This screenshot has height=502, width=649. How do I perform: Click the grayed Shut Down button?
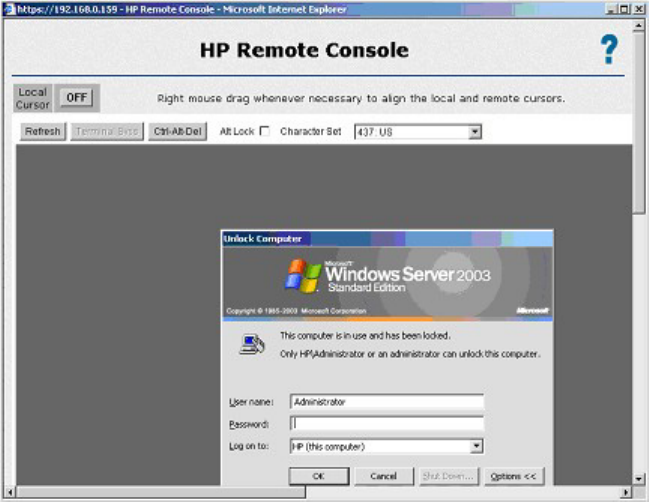448,476
